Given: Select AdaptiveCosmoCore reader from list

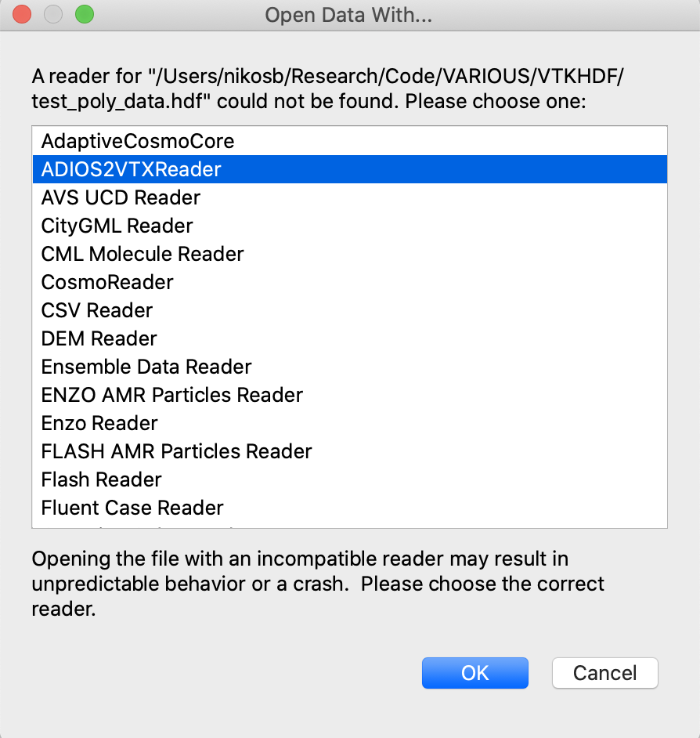Looking at the screenshot, I should tap(138, 141).
